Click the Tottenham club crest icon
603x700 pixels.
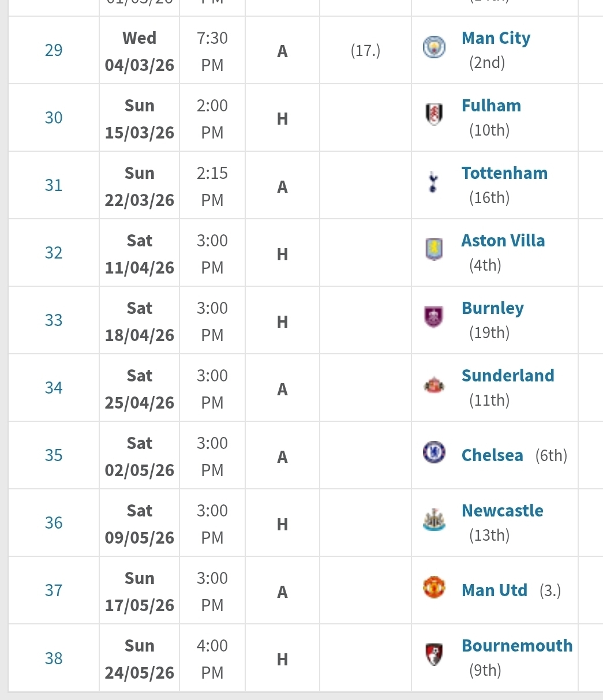(434, 182)
